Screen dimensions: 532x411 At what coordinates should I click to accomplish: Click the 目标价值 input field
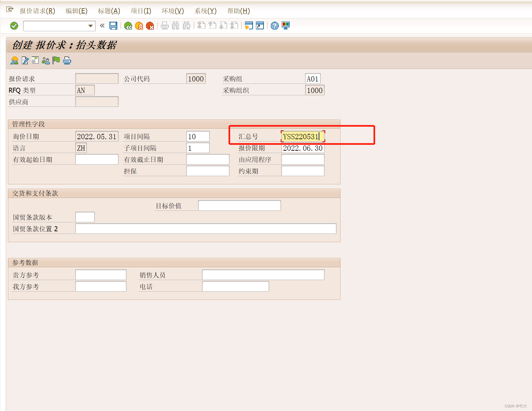239,205
